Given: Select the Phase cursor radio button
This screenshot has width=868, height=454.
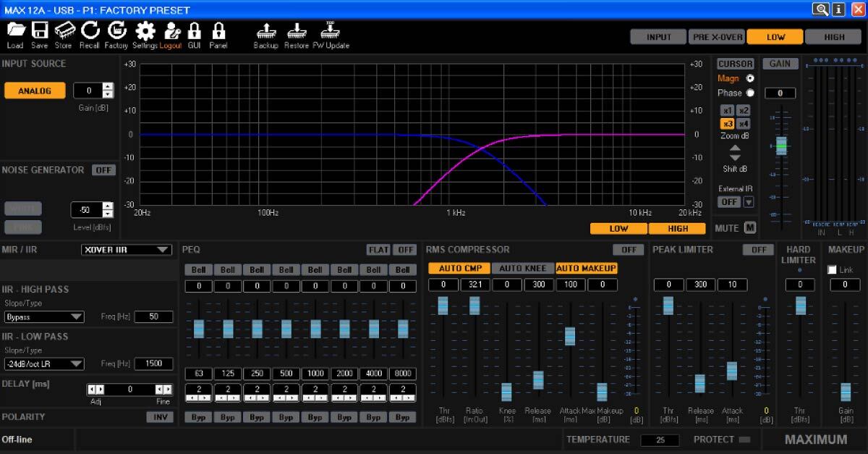Looking at the screenshot, I should (x=750, y=93).
